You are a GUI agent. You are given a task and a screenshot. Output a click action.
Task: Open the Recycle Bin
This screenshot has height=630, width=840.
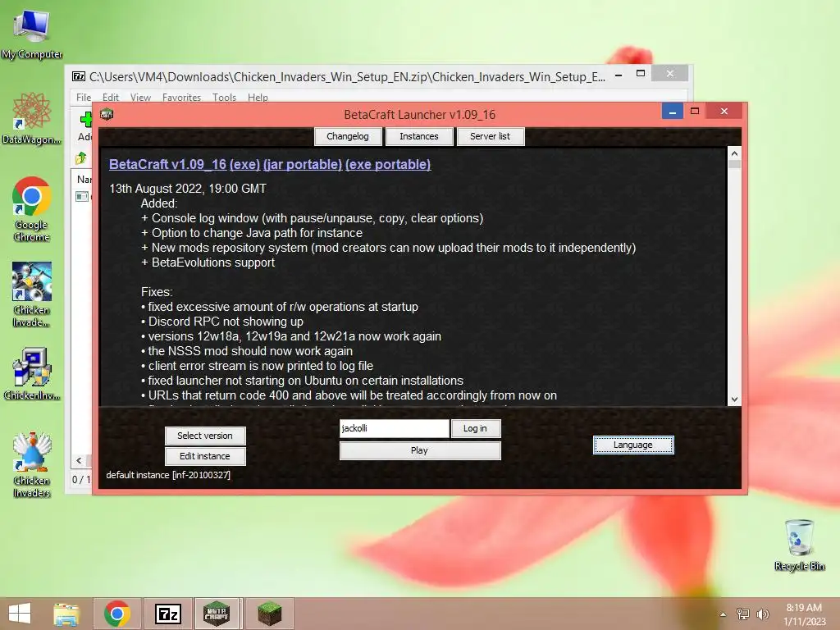[x=799, y=545]
